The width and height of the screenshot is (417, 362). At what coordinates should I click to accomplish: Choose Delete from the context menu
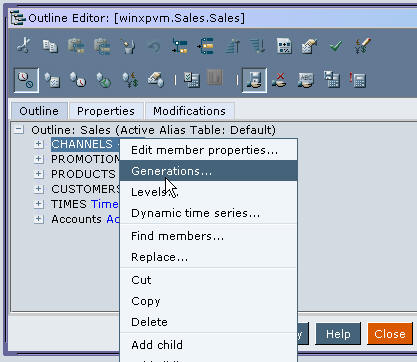pos(208,322)
